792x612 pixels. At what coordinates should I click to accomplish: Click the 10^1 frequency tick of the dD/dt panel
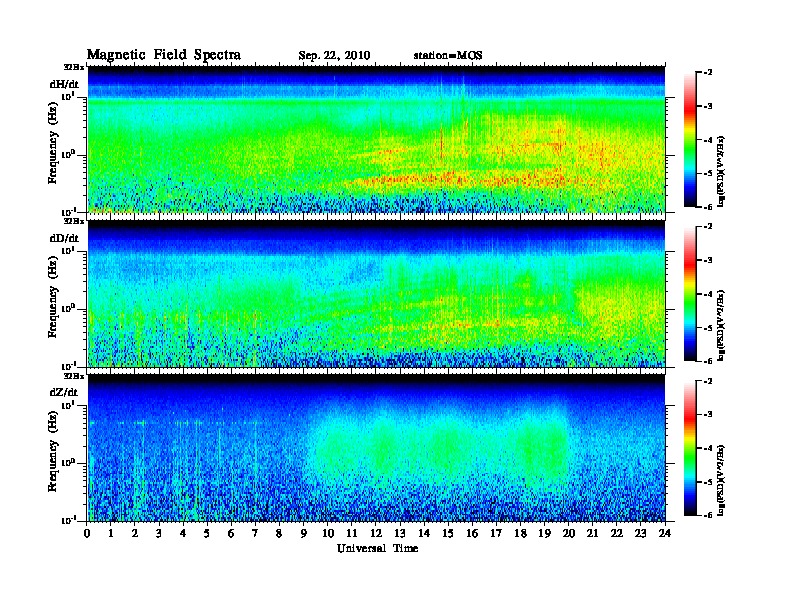tap(68, 250)
